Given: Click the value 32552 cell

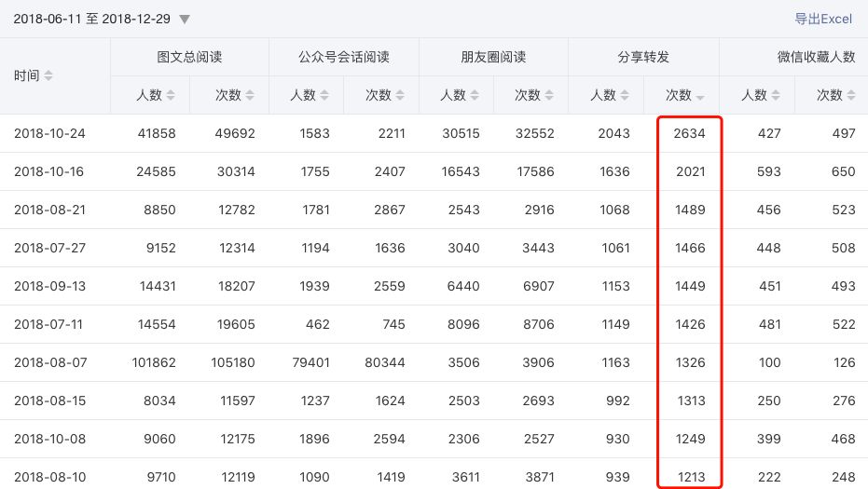Looking at the screenshot, I should click(535, 133).
